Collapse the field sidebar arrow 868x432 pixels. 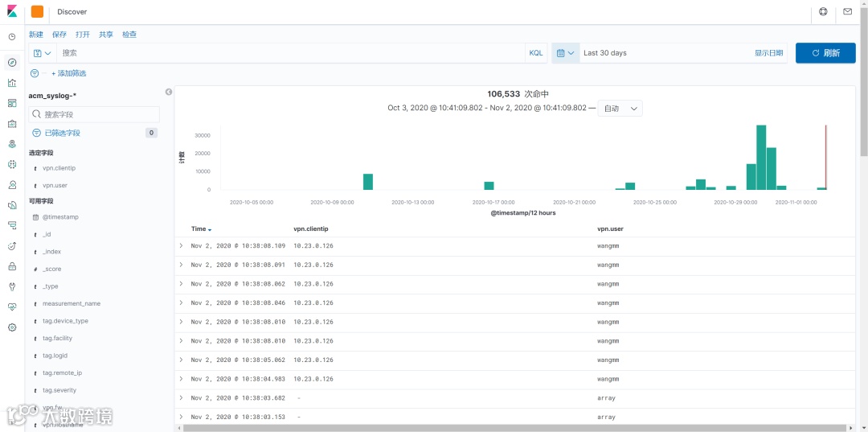pos(169,92)
